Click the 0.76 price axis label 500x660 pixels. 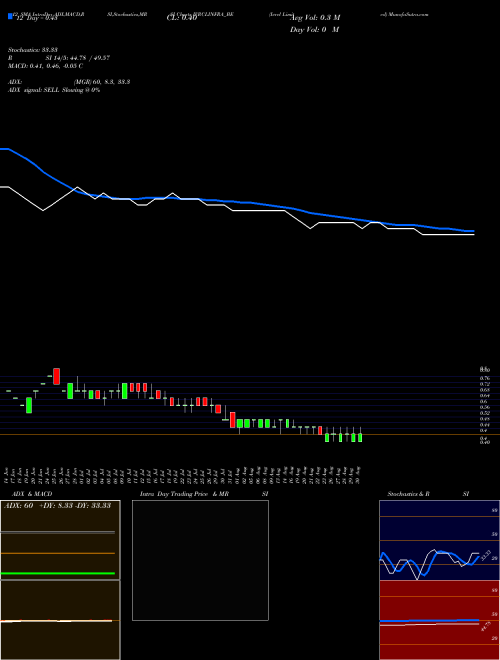click(485, 378)
